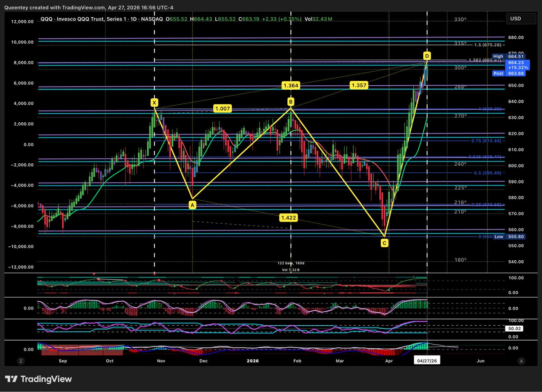Click the 1.5 (675.28) Fibonacci level label
The width and height of the screenshot is (542, 392).
[x=488, y=45]
